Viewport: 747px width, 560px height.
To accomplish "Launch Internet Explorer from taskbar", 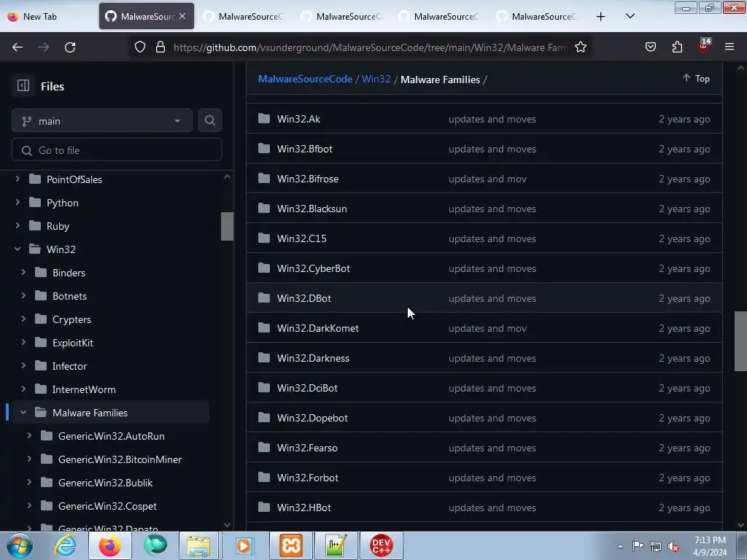I will (x=65, y=545).
